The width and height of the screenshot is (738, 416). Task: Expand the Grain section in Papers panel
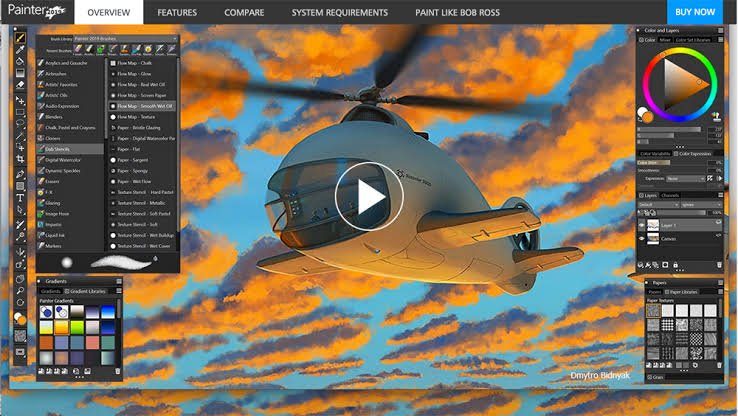point(655,377)
